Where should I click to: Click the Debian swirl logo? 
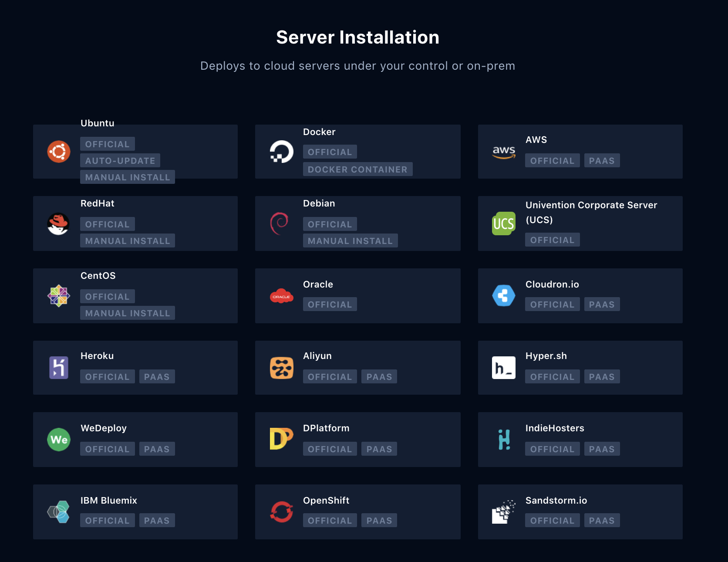point(280,223)
